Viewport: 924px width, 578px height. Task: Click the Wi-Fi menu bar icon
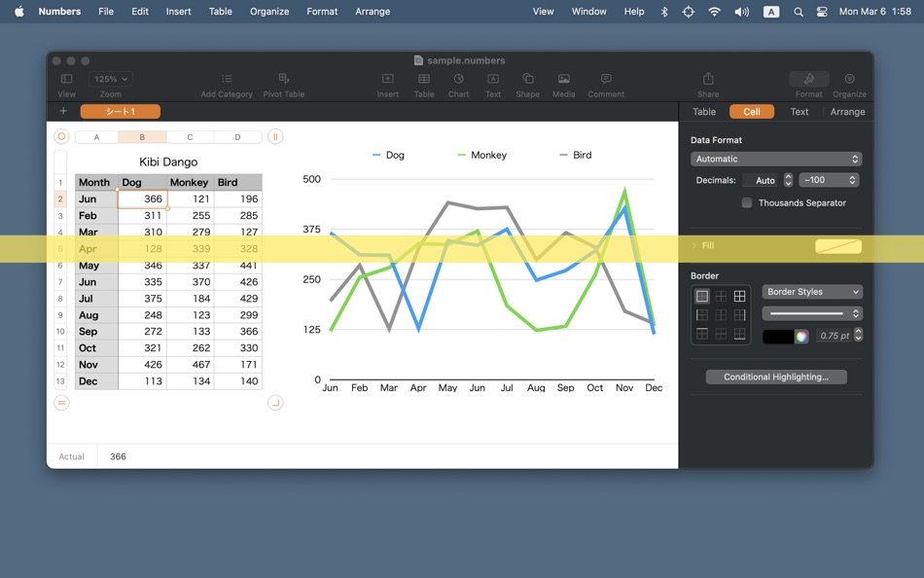point(714,12)
